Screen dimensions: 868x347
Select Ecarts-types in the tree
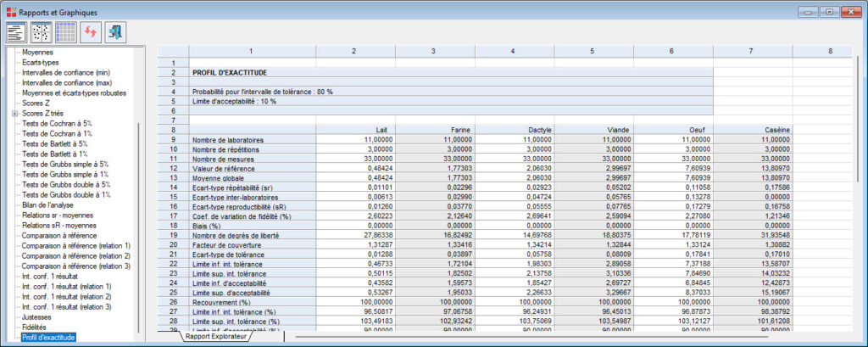41,63
